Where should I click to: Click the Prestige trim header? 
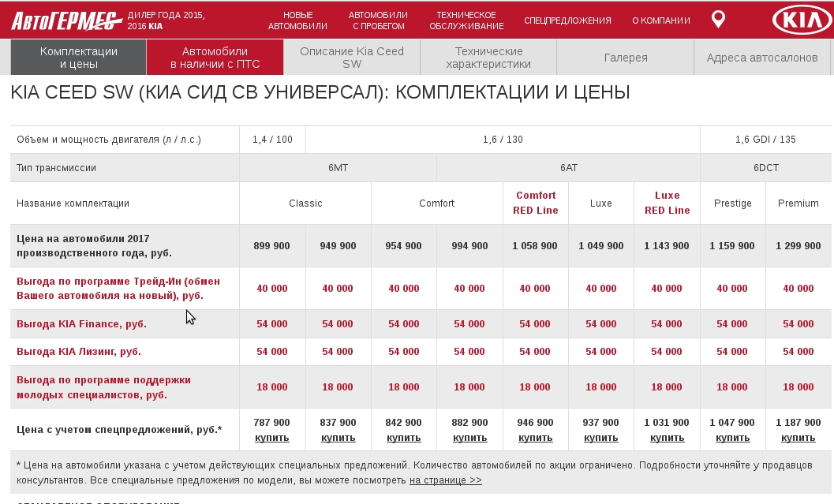pos(732,203)
